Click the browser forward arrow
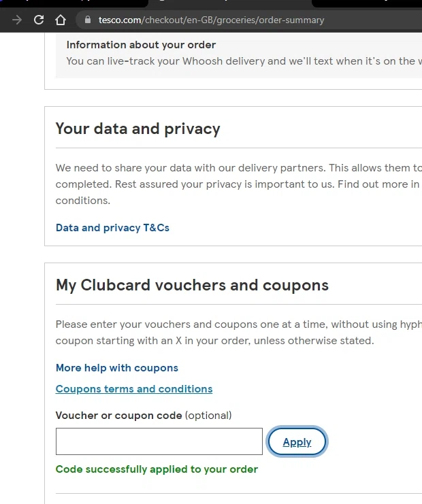This screenshot has height=504, width=422. (17, 20)
